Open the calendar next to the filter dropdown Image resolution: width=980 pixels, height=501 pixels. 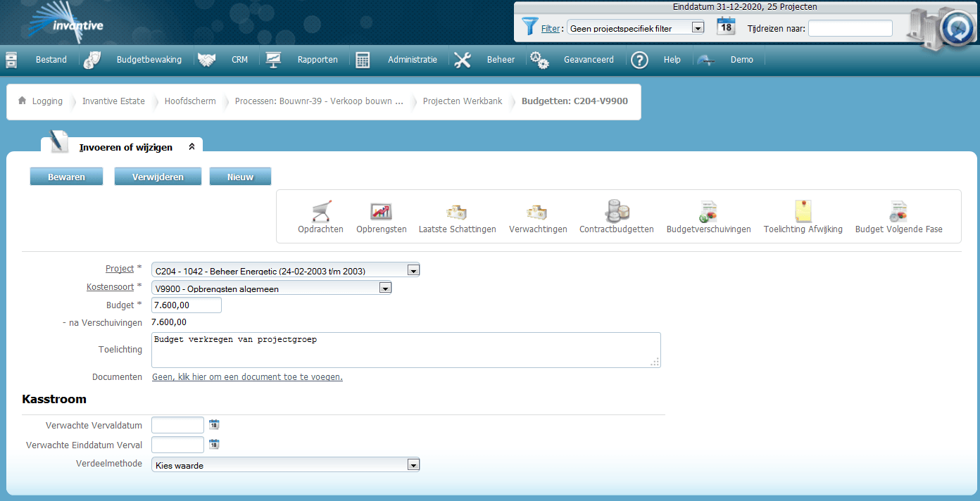coord(725,26)
